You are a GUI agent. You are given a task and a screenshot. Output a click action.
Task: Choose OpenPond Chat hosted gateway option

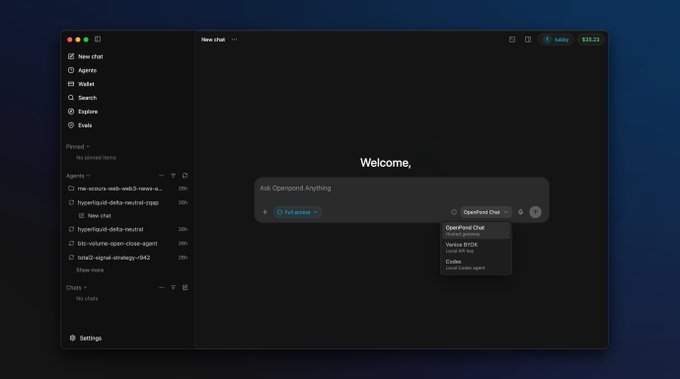pyautogui.click(x=476, y=231)
